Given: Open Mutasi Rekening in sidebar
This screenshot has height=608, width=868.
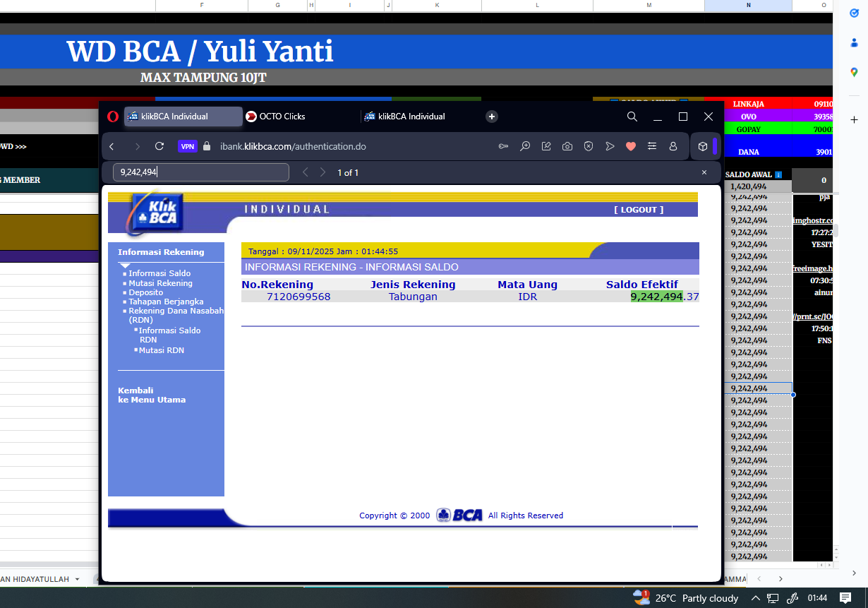Looking at the screenshot, I should click(x=160, y=283).
